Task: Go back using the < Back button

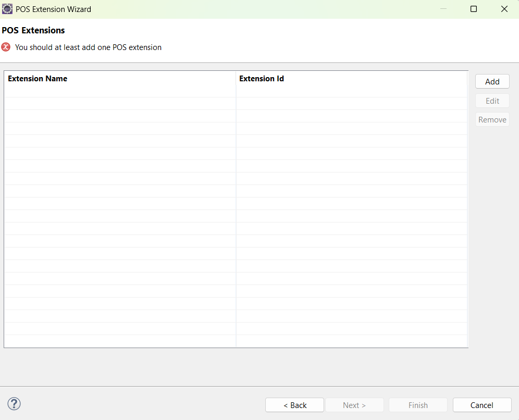Action: click(x=294, y=405)
